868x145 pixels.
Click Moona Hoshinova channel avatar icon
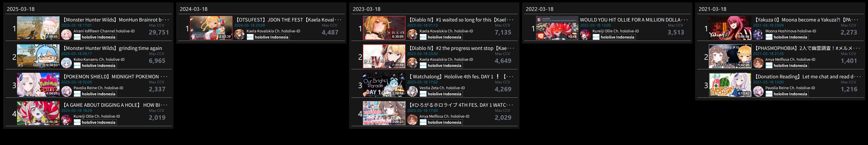[758, 34]
